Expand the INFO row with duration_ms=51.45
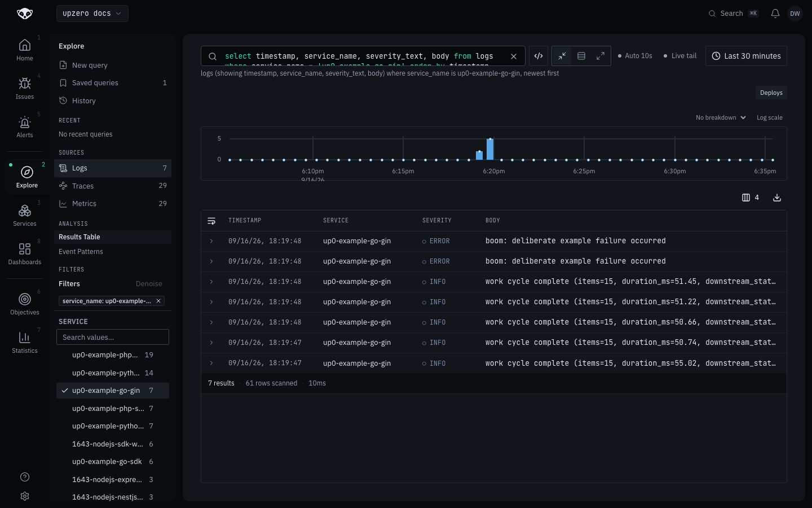The image size is (812, 508). coord(211,282)
